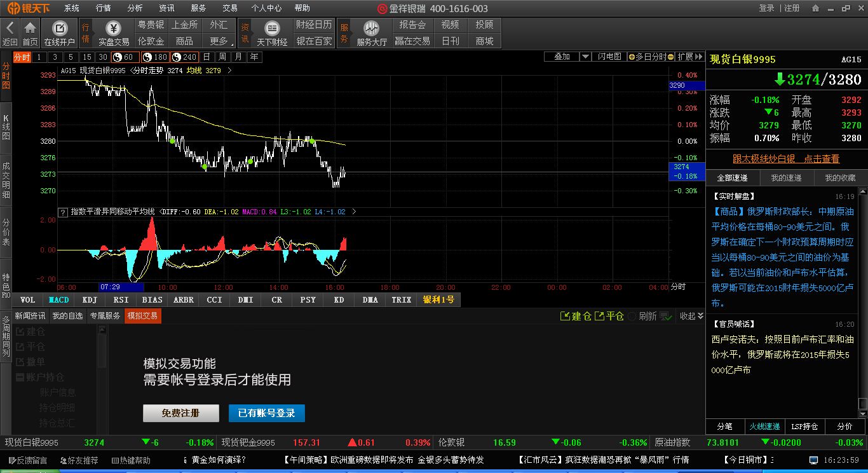Show 火线速递 panel at bottom right
The image size is (868, 473).
pos(764,427)
